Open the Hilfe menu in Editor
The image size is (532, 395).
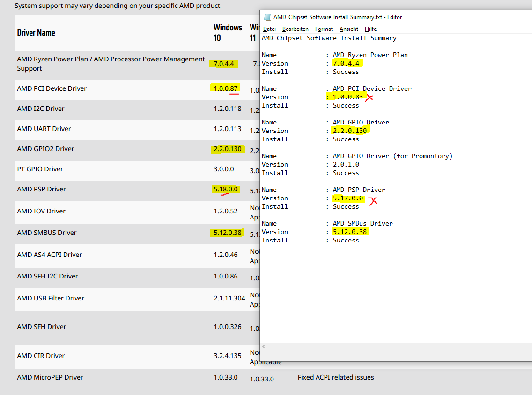[370, 29]
